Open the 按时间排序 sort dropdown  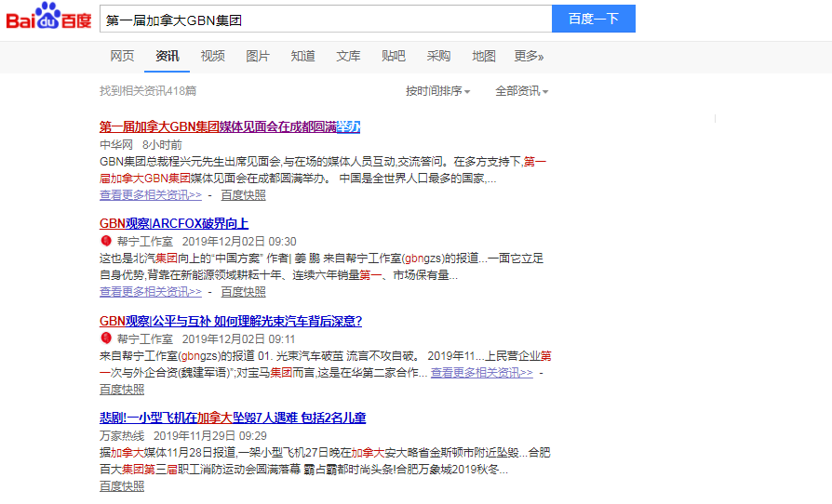tap(437, 91)
